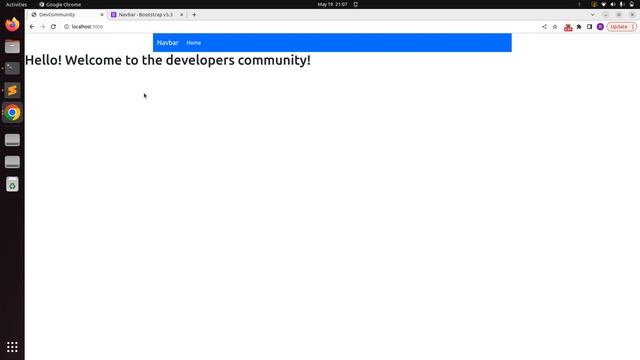Open the volume indicator in top bar

[x=613, y=4]
